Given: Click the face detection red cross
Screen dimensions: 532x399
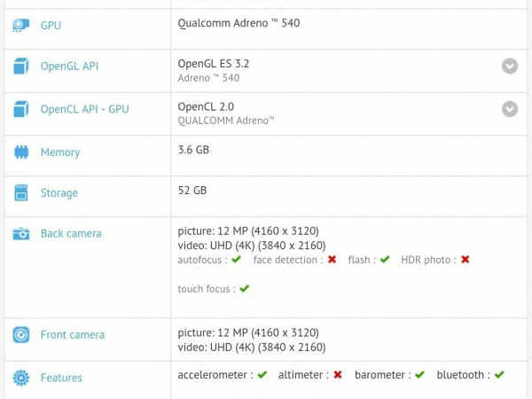Looking at the screenshot, I should tap(332, 260).
